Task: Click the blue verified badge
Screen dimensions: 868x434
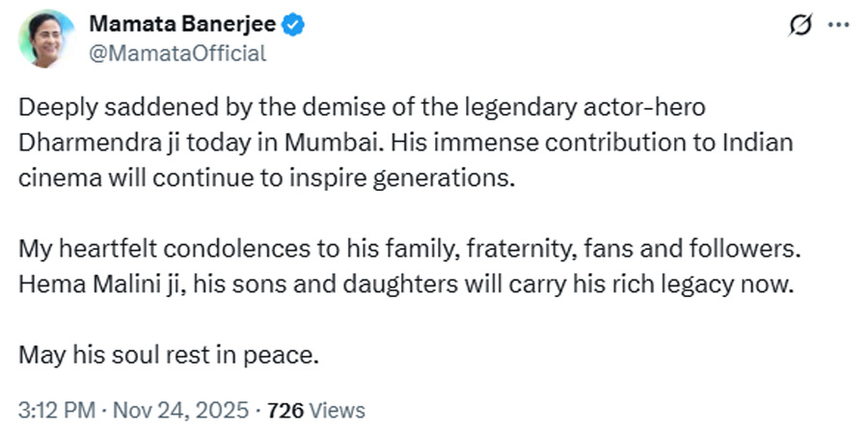Action: (x=293, y=24)
